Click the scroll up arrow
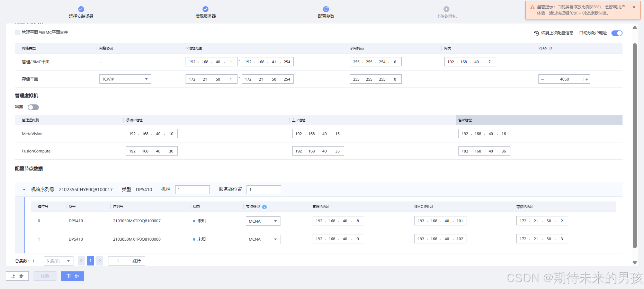Image resolution: width=644 pixels, height=289 pixels. click(635, 27)
